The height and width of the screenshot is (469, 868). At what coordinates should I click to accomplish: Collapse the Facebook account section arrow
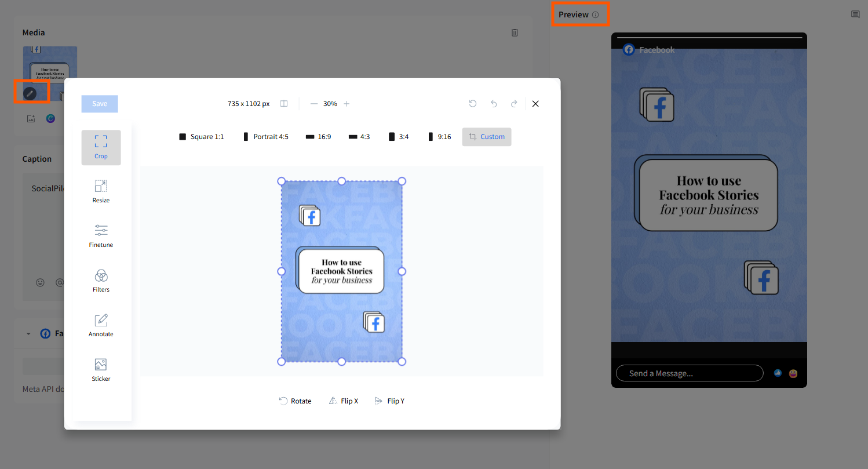(x=28, y=334)
